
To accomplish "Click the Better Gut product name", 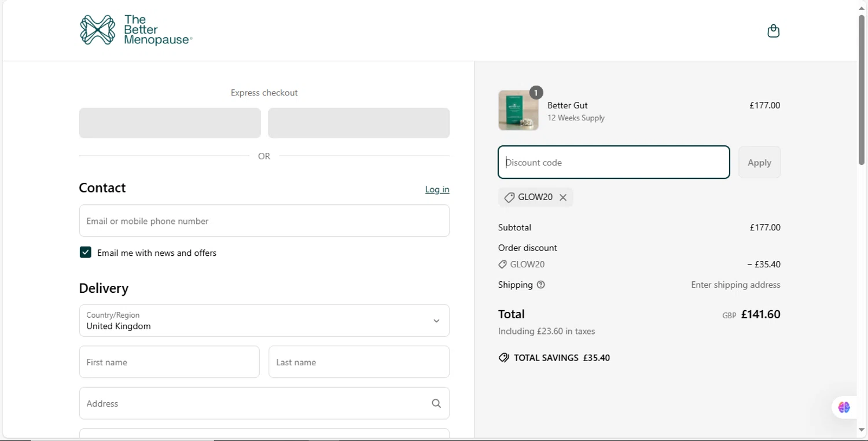I will pos(568,105).
